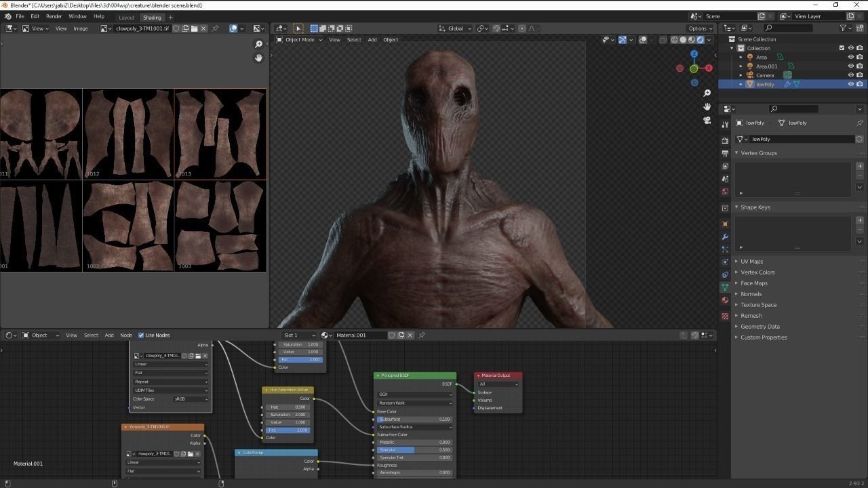Toggle snapping magnet in viewport header
The image size is (868, 488).
pos(496,28)
